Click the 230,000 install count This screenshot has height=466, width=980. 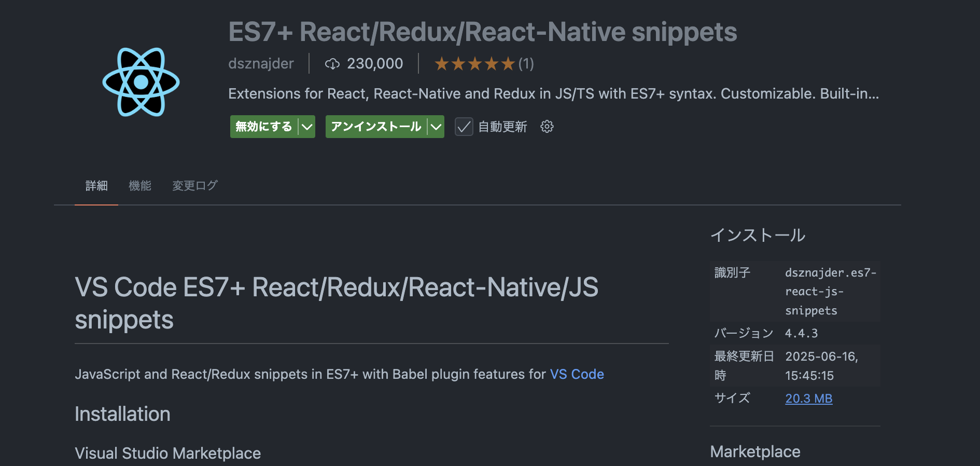point(375,64)
